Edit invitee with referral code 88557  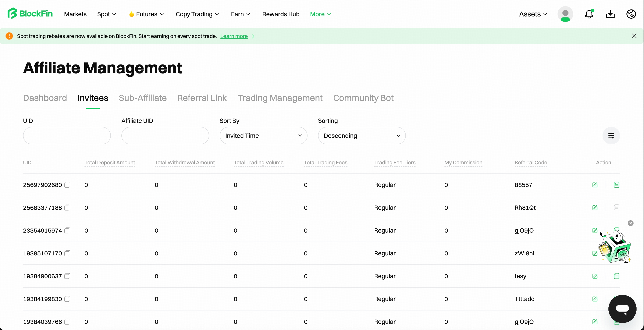click(595, 185)
